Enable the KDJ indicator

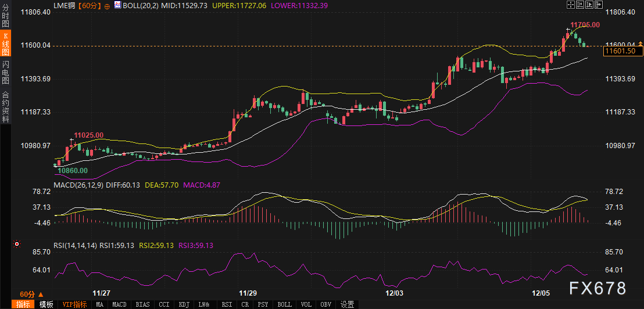184,304
